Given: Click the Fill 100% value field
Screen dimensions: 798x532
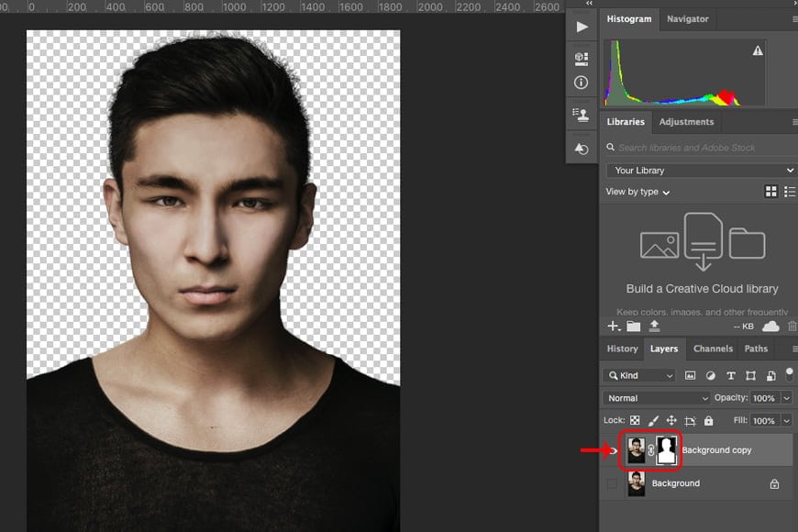Looking at the screenshot, I should pyautogui.click(x=764, y=420).
